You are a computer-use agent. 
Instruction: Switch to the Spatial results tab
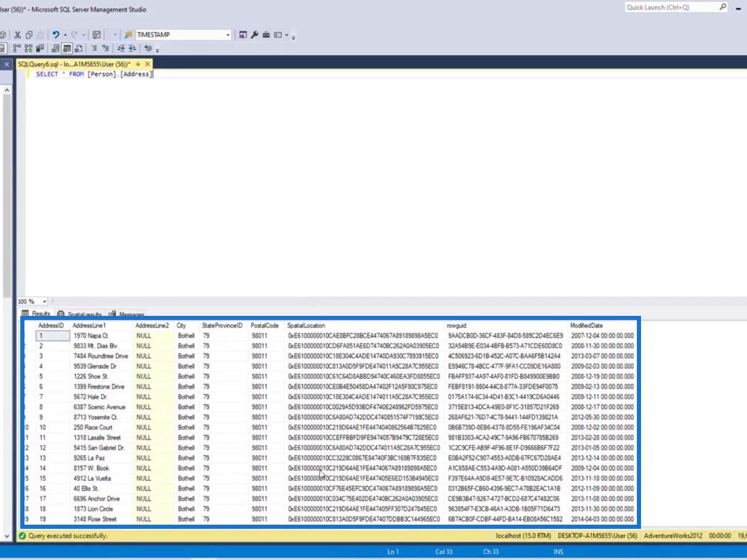click(79, 314)
